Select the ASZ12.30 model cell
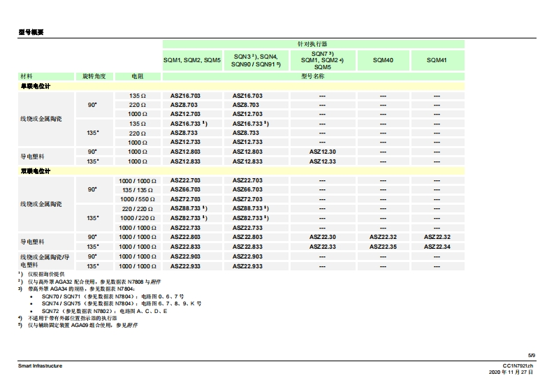554x392 pixels. (x=322, y=152)
